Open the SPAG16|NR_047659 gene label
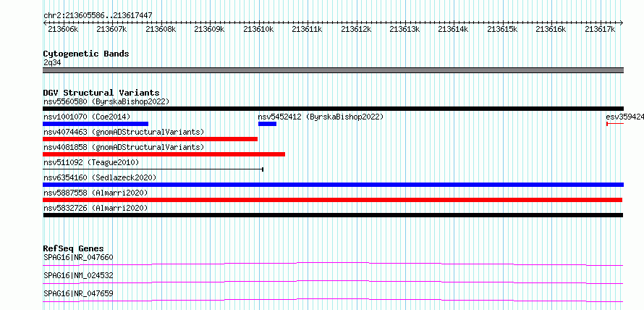This screenshot has width=644, height=310. [78, 293]
